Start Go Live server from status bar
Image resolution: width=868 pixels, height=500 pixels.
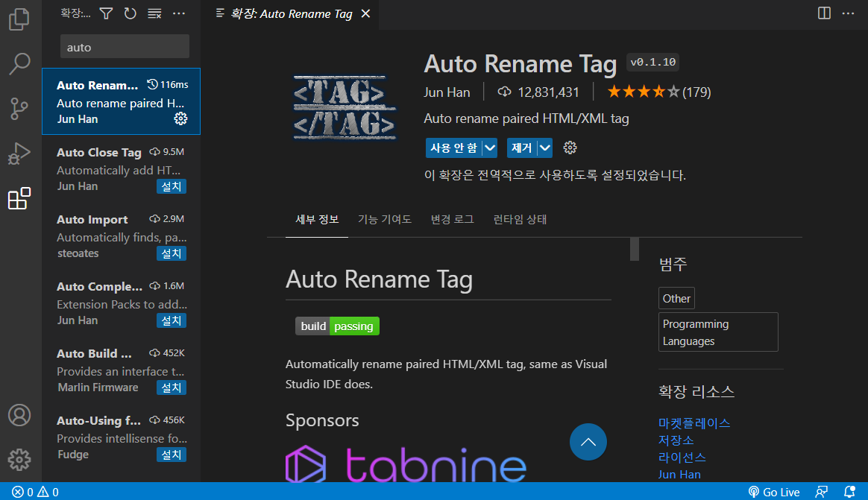[774, 492]
